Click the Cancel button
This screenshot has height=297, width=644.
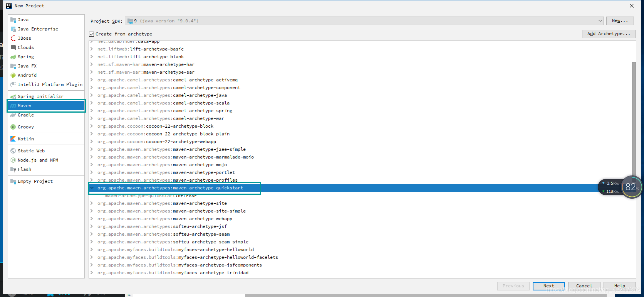tap(584, 286)
